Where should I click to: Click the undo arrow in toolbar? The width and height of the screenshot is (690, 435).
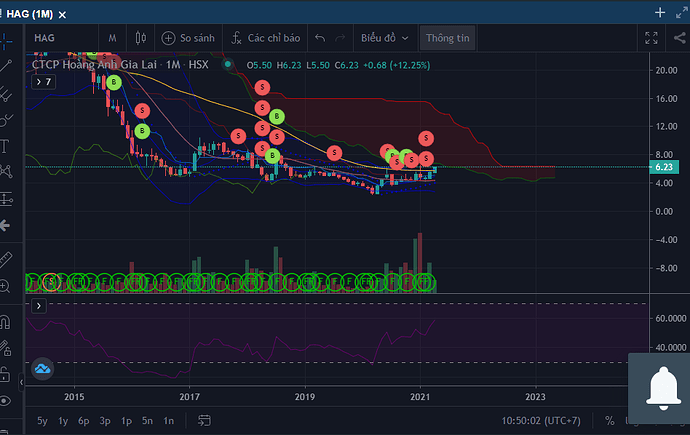(320, 38)
